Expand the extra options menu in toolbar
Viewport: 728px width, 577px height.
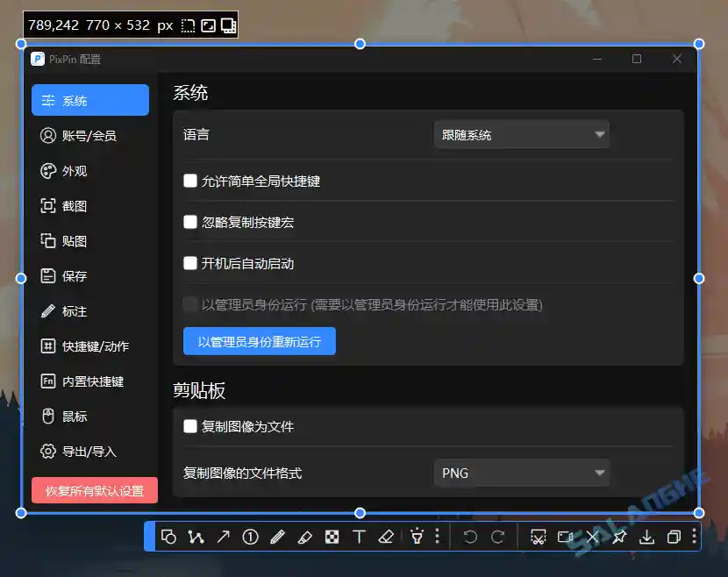[x=696, y=536]
